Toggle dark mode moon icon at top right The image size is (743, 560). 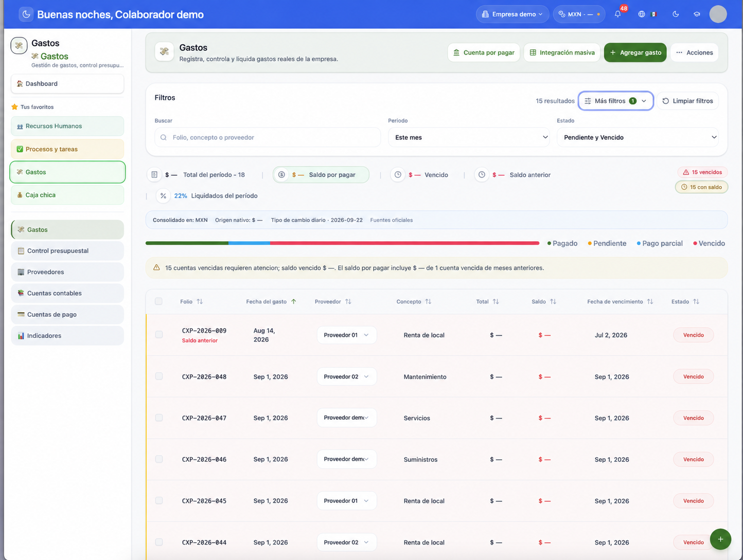[676, 14]
